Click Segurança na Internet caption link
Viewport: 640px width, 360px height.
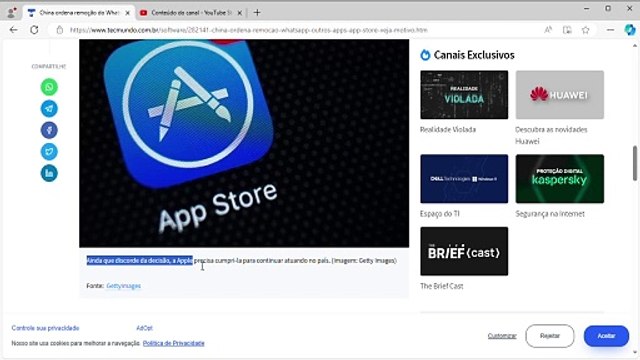550,213
